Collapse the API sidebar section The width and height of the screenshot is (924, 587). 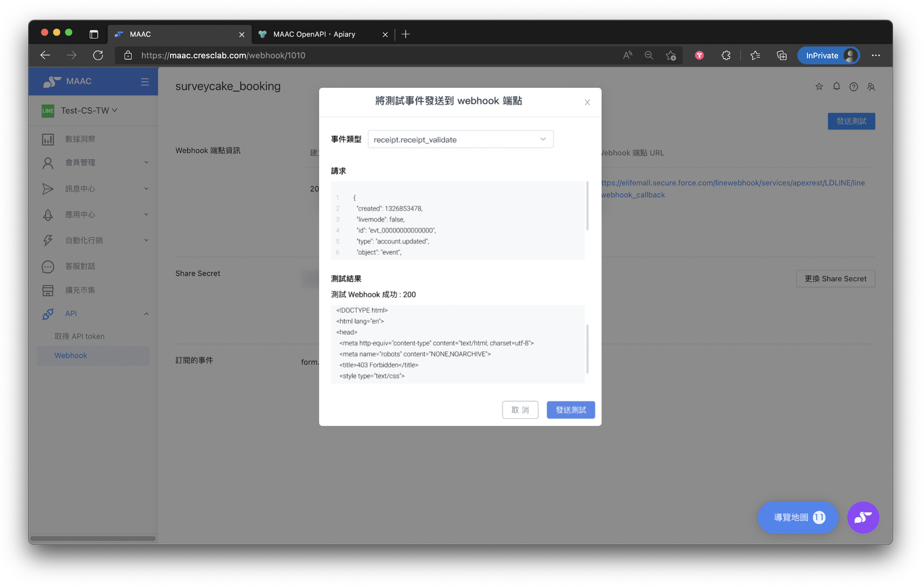coord(146,314)
